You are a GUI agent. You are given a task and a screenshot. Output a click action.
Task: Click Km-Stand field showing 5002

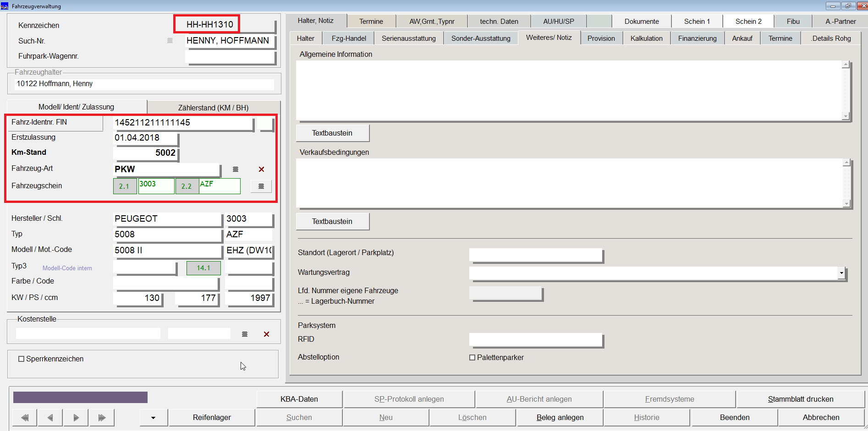(x=146, y=153)
